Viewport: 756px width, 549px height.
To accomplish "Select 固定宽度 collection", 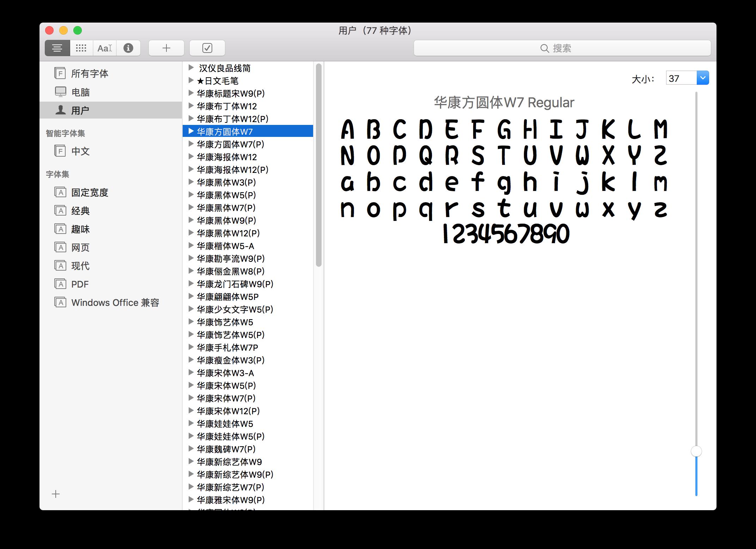I will [x=111, y=193].
